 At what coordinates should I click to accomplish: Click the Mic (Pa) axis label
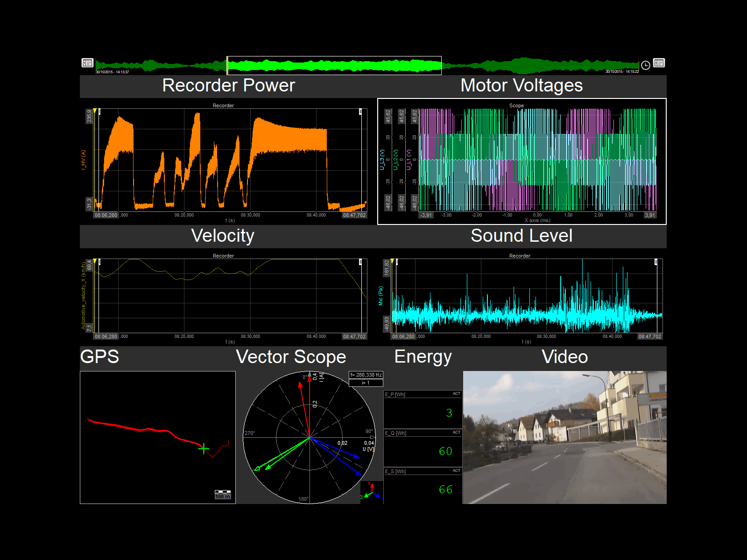click(381, 296)
